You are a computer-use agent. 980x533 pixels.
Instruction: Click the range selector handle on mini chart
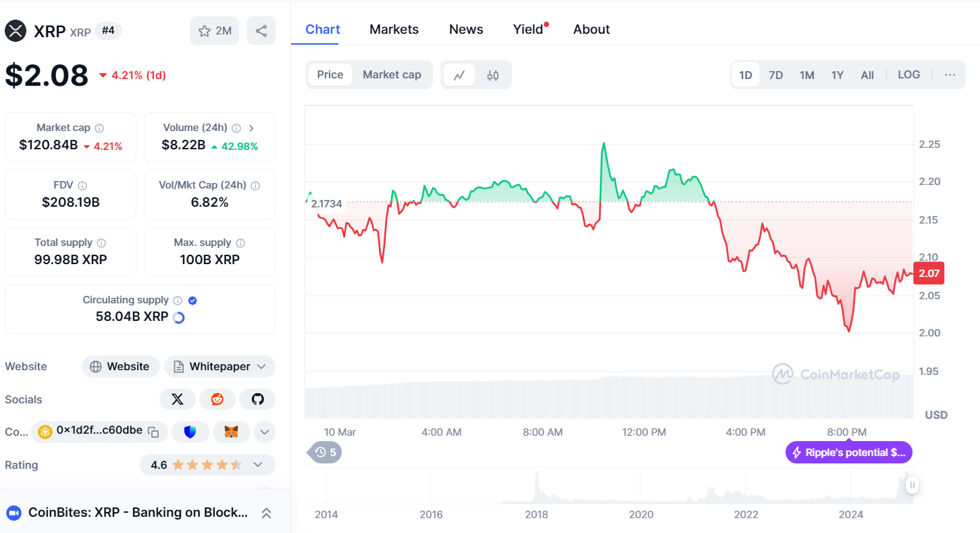coord(912,485)
